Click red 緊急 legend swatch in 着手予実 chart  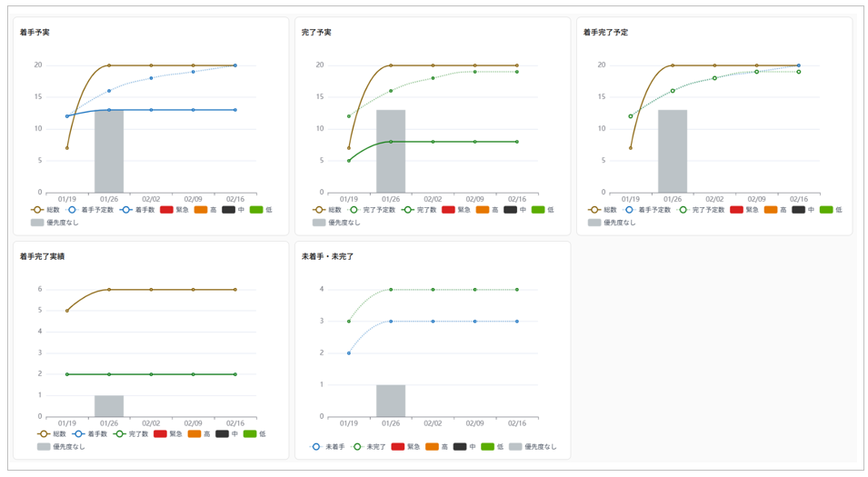(x=166, y=210)
